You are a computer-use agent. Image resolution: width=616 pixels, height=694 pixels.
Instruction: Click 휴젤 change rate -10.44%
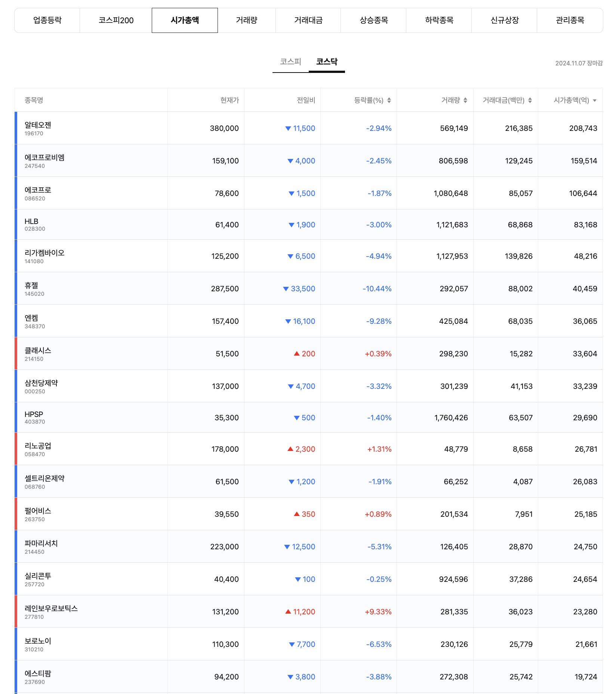[x=377, y=289]
